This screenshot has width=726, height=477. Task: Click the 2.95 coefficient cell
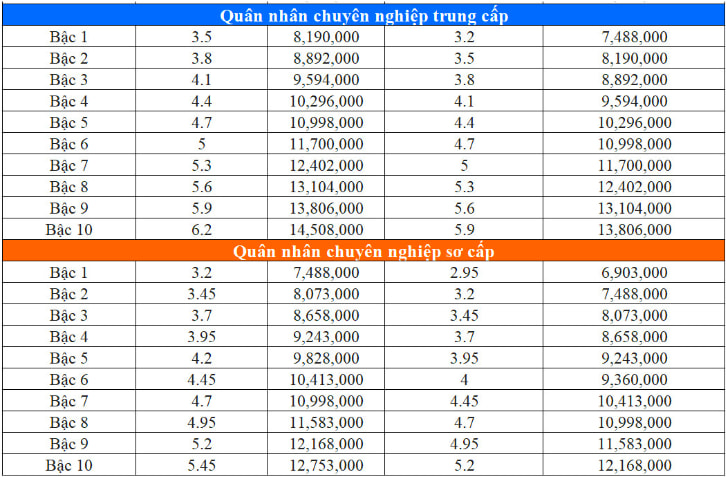coord(463,273)
